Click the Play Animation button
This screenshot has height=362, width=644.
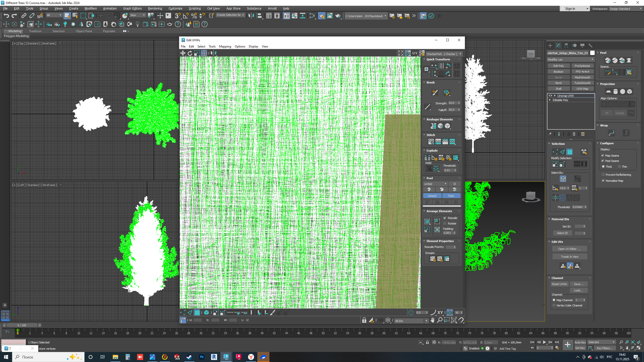tap(544, 342)
